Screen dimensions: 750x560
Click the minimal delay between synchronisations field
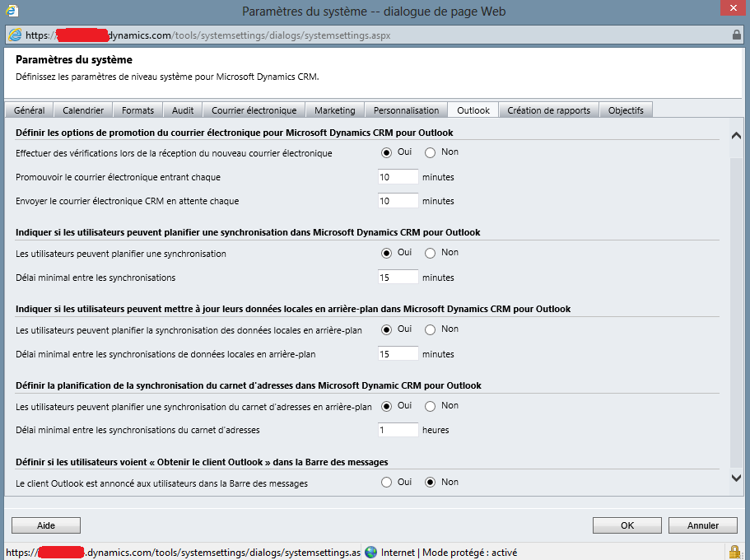coord(398,278)
